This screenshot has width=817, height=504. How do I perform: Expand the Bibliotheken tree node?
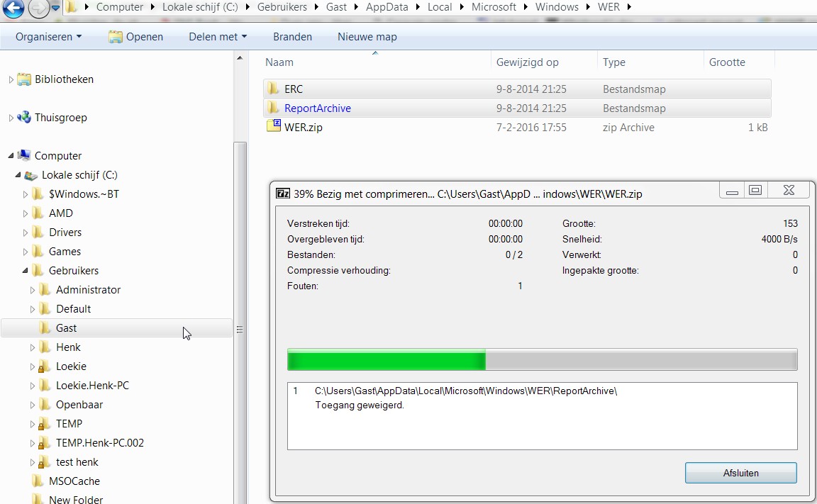point(11,79)
